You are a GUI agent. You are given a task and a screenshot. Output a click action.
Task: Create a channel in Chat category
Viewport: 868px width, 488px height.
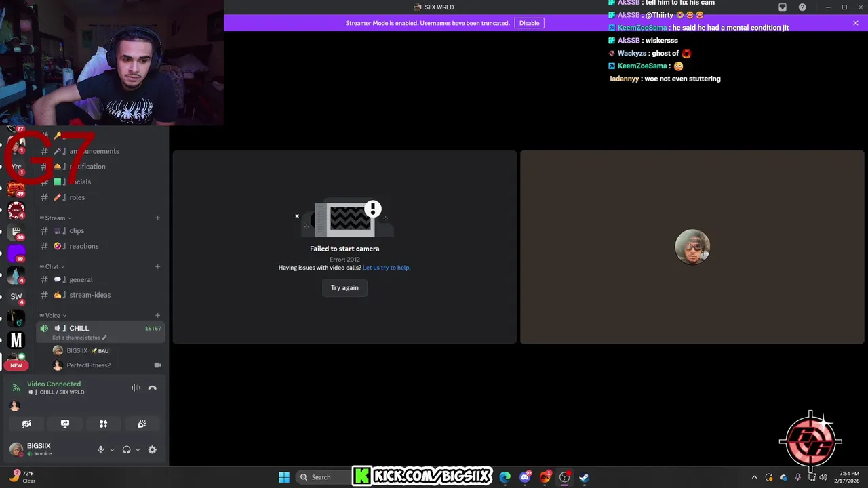click(x=157, y=266)
